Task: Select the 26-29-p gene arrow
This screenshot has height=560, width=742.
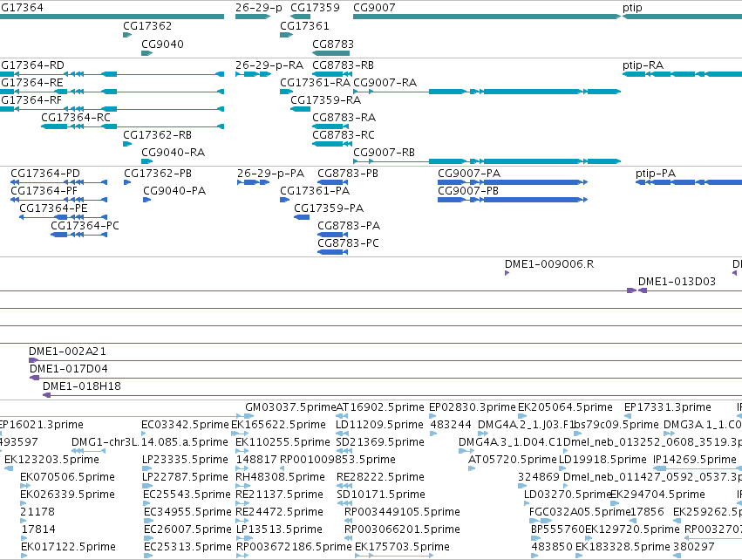Action: point(253,17)
